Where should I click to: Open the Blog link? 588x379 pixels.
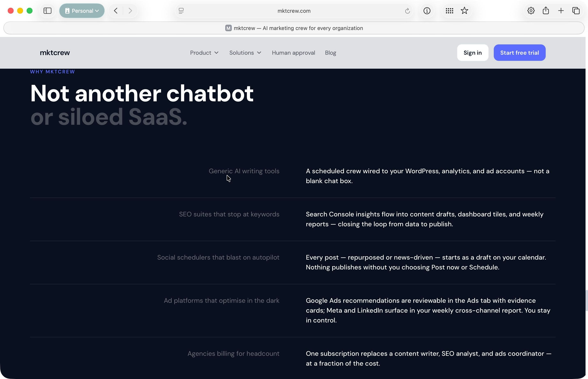pos(330,53)
